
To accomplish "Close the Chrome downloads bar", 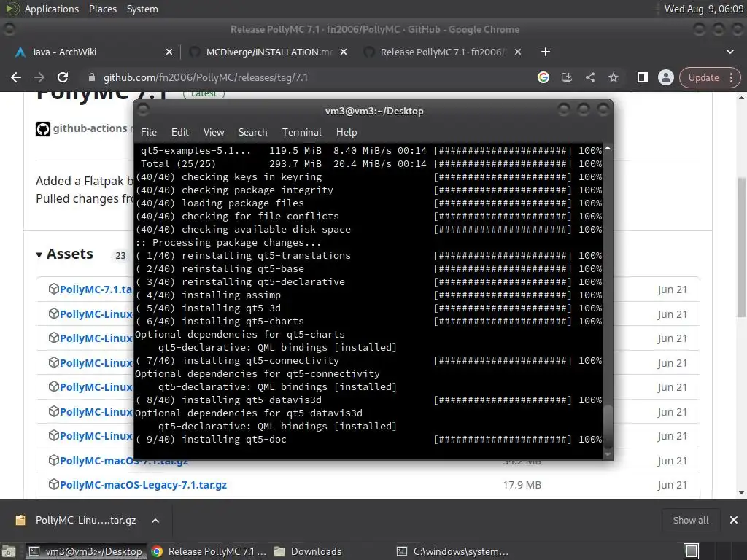I will 734,521.
